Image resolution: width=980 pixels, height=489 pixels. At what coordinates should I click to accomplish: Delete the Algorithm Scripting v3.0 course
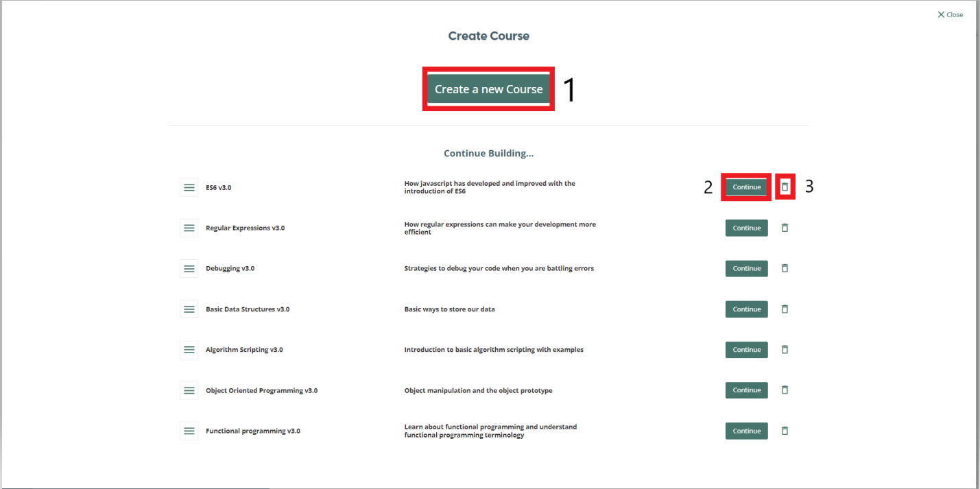click(x=785, y=350)
